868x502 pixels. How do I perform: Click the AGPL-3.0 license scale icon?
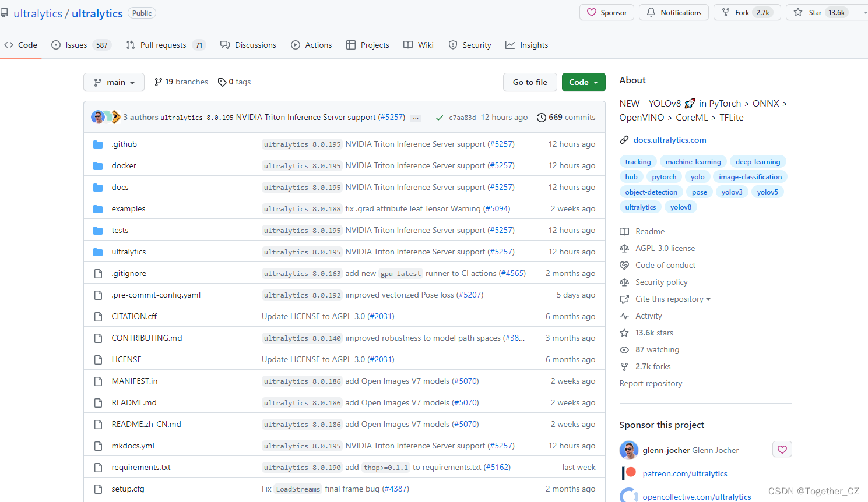coord(624,248)
